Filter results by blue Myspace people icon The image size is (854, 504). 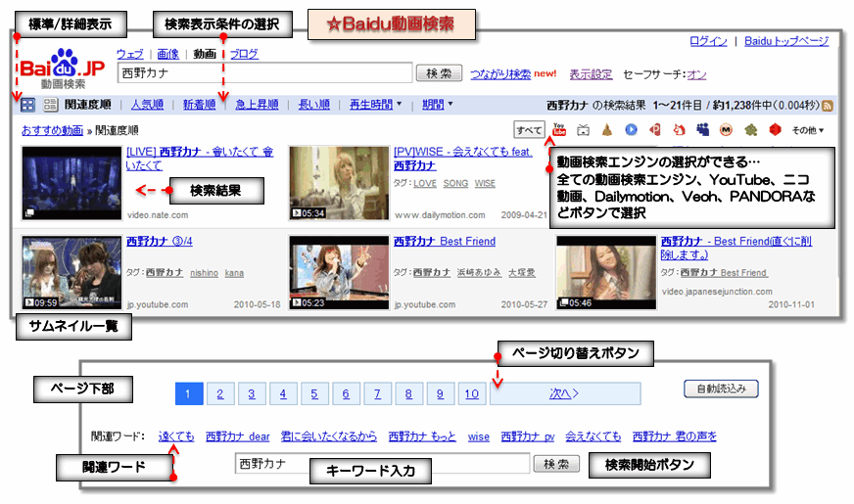[x=703, y=129]
